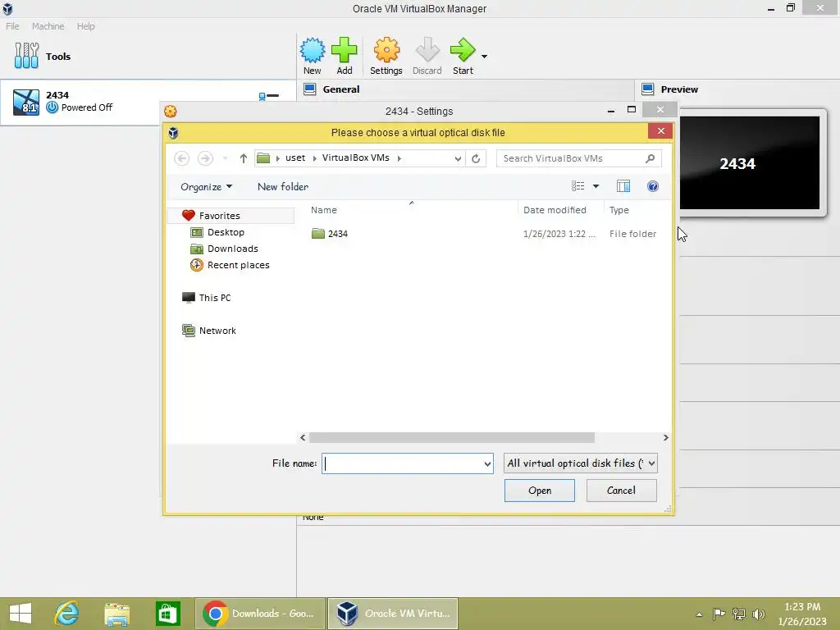Select Desktop in Favorites
840x630 pixels.
click(x=226, y=232)
